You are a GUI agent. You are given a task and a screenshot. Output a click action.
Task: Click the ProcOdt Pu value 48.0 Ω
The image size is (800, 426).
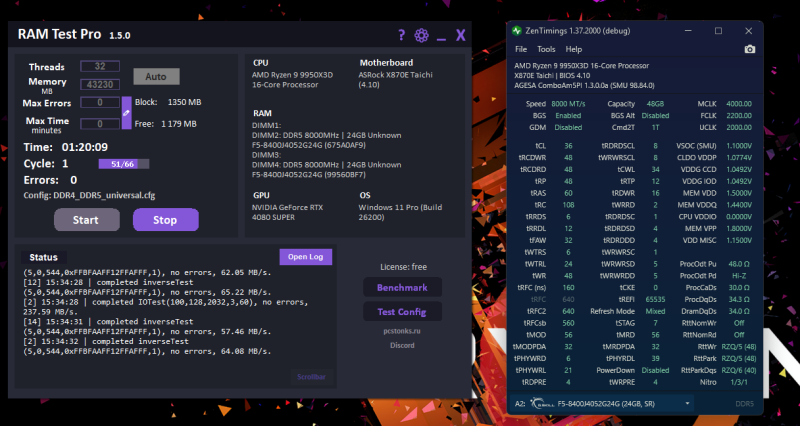(739, 264)
